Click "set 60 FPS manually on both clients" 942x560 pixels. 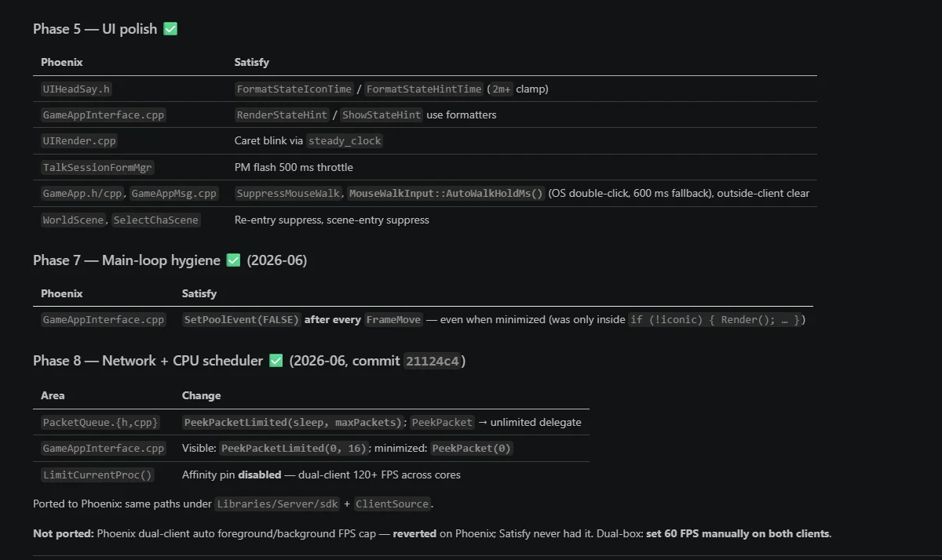(738, 534)
